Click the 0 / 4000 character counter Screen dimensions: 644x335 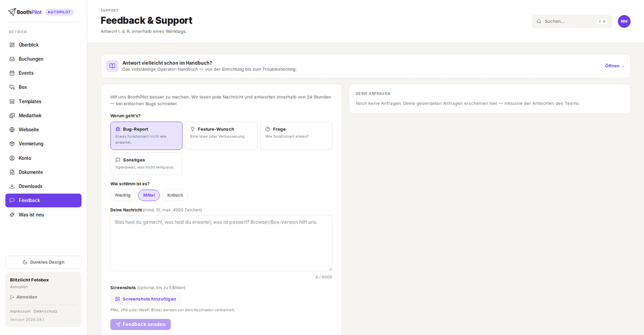coord(324,277)
